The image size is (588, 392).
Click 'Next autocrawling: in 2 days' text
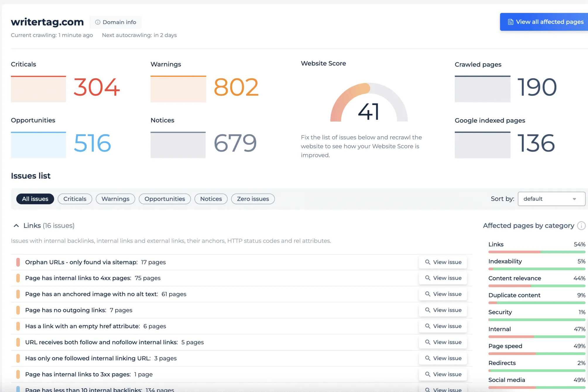point(139,35)
